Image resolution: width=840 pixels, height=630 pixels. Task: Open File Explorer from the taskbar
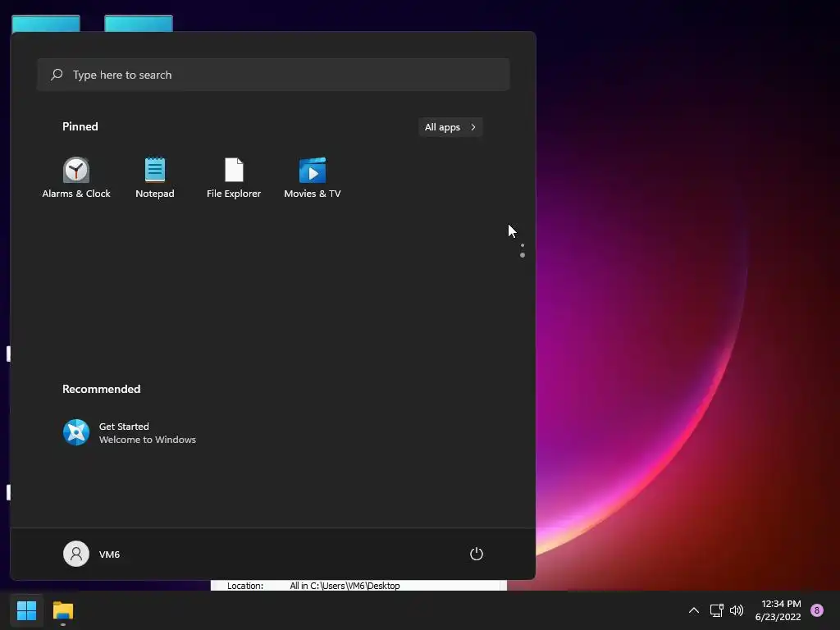tap(62, 610)
